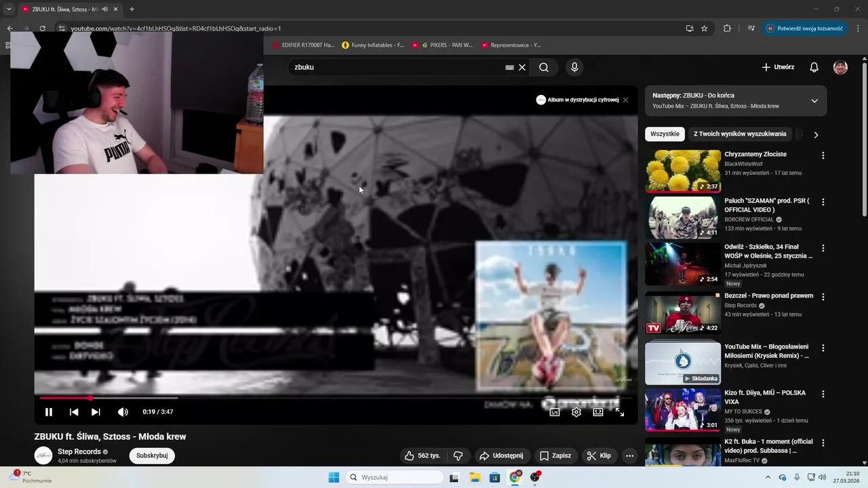The width and height of the screenshot is (868, 488).
Task: Seek the red video progress bar
Action: coord(336,398)
